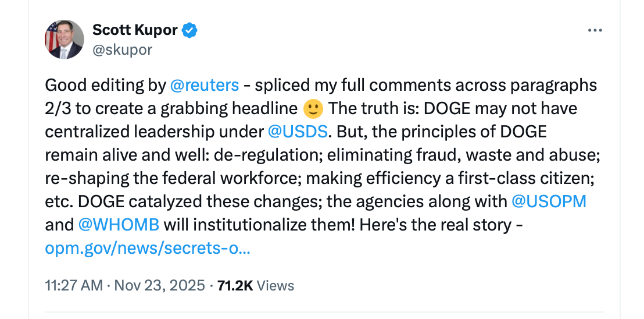
Task: Click the phrase "centralized leadership under"
Action: (x=154, y=132)
